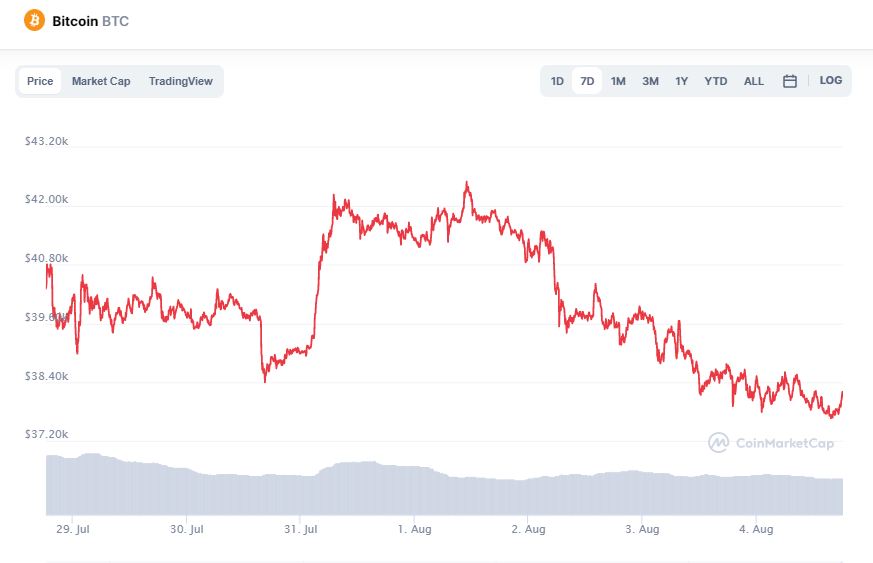
Task: Click the 2. Aug date marker
Action: [528, 529]
